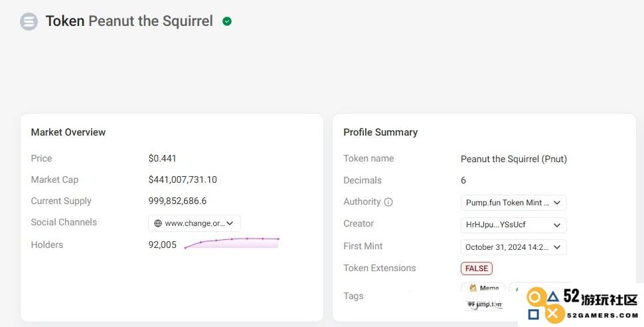Click the Peanut the Squirrel (Pnut) token name
The width and height of the screenshot is (644, 327).
click(514, 160)
